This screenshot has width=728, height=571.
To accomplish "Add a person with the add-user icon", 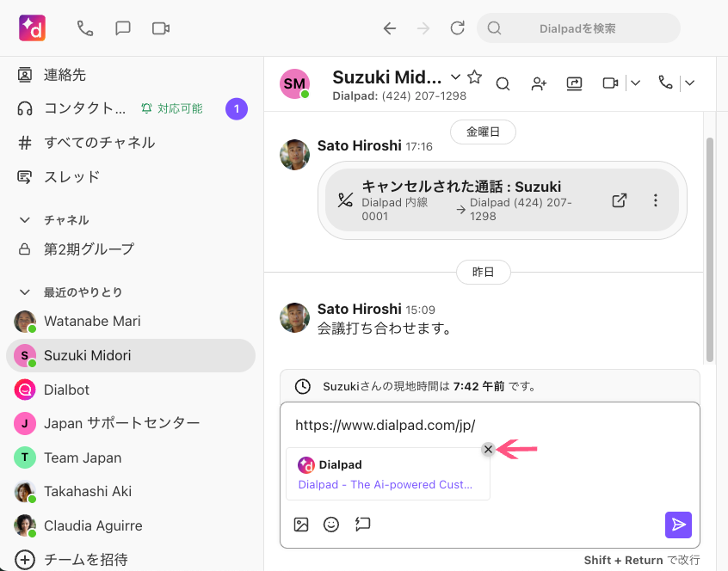I will pyautogui.click(x=539, y=83).
